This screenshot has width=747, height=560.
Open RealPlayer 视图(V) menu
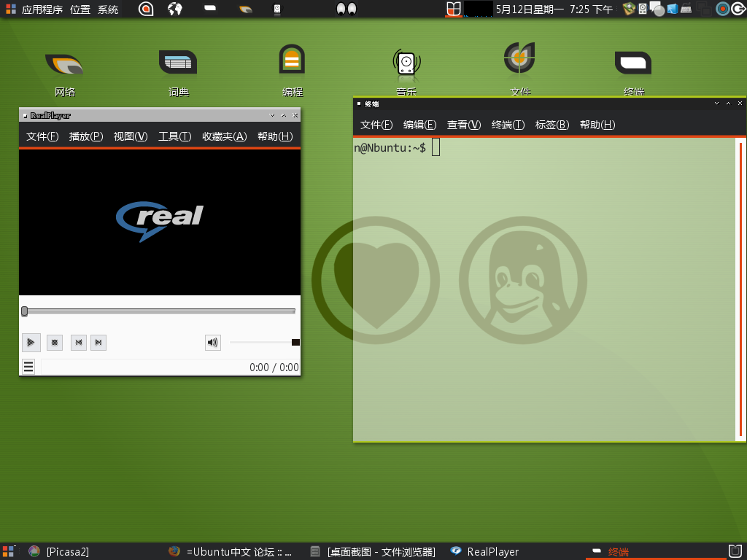pyautogui.click(x=131, y=136)
